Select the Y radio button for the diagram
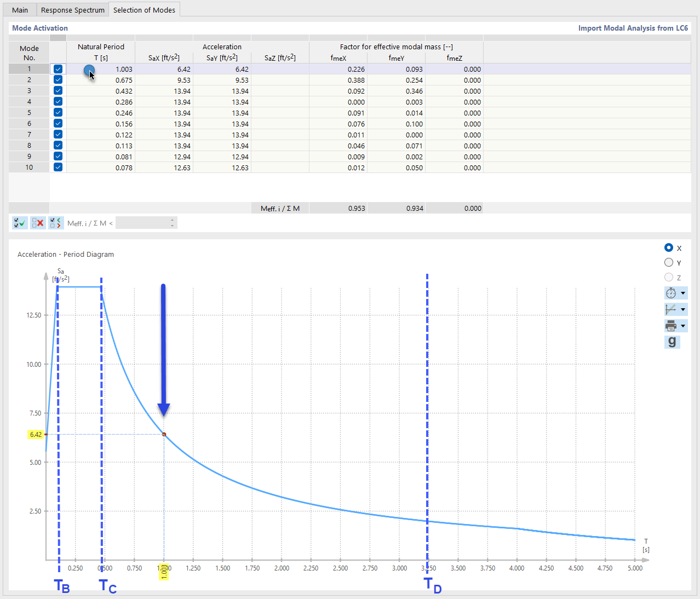 669,262
